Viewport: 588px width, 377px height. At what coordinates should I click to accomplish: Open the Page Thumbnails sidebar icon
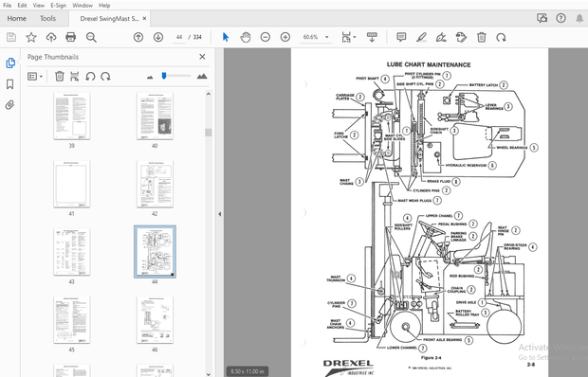(x=10, y=63)
